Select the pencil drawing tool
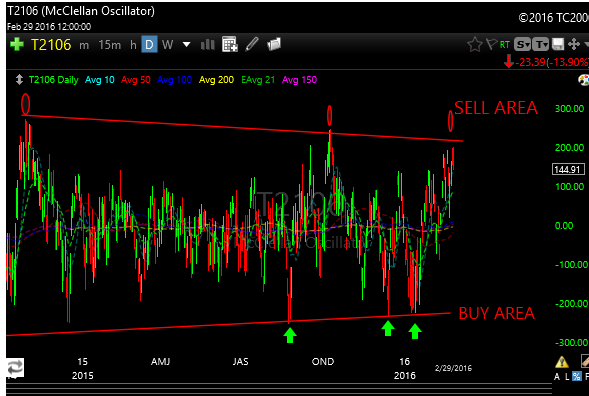 [x=252, y=44]
